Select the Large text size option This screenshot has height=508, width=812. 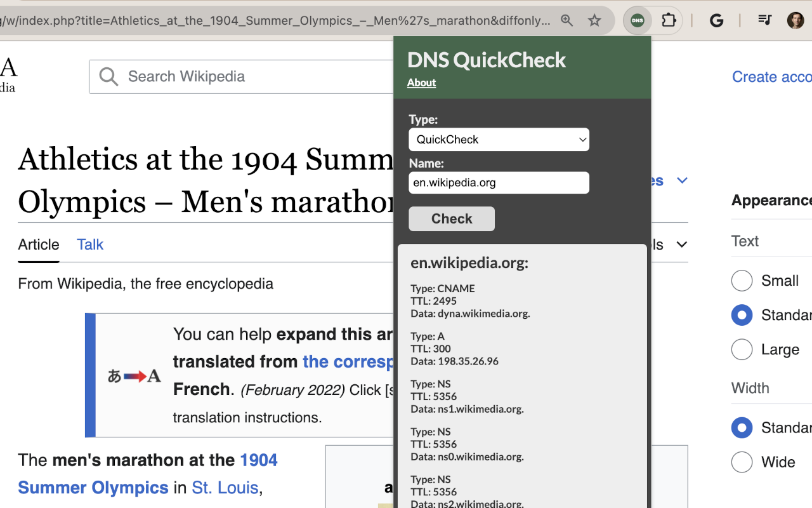click(x=742, y=349)
